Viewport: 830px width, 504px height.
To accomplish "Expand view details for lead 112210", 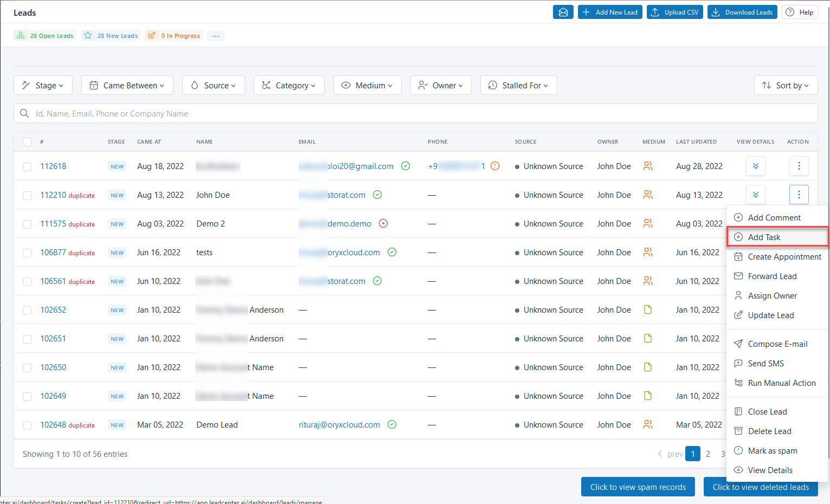I will (x=755, y=195).
